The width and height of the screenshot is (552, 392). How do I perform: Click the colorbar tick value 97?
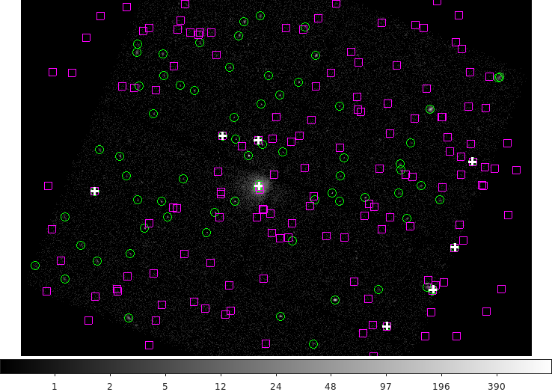pyautogui.click(x=386, y=386)
